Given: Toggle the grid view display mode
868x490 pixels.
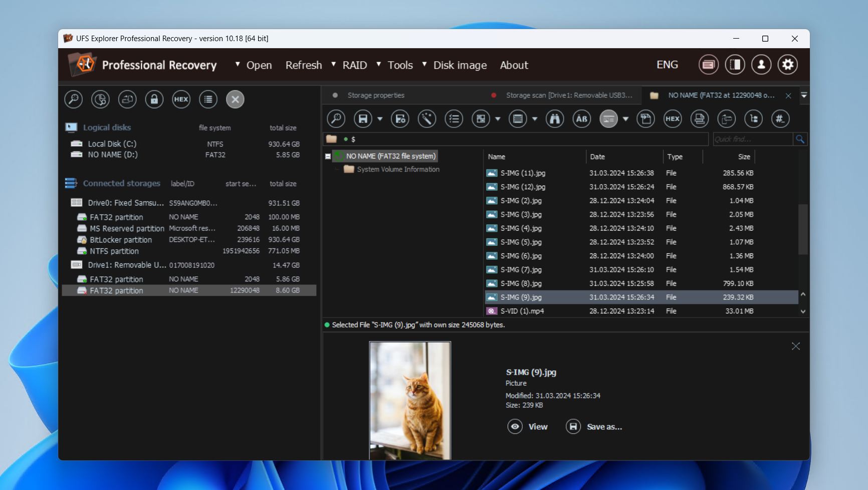Looking at the screenshot, I should pos(481,119).
